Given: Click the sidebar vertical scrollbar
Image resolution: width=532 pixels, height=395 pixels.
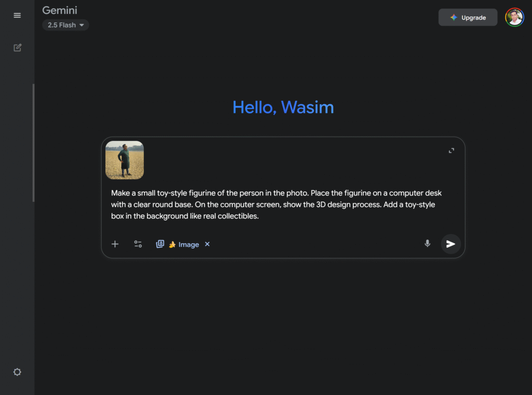Looking at the screenshot, I should pos(34,143).
